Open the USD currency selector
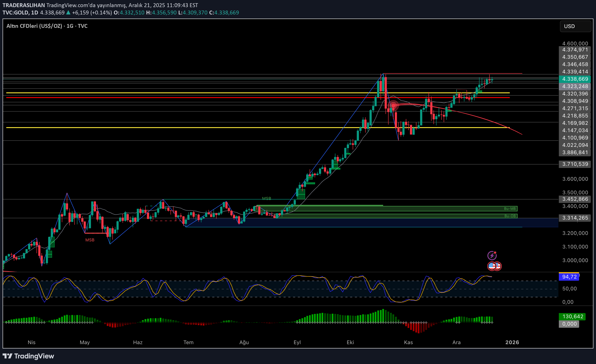Image resolution: width=596 pixels, height=364 pixels. (x=575, y=26)
